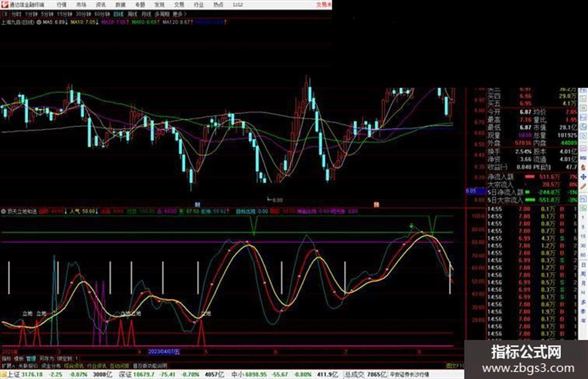Open the 综合资讯 bottom tab
The width and height of the screenshot is (588, 379).
[74, 365]
